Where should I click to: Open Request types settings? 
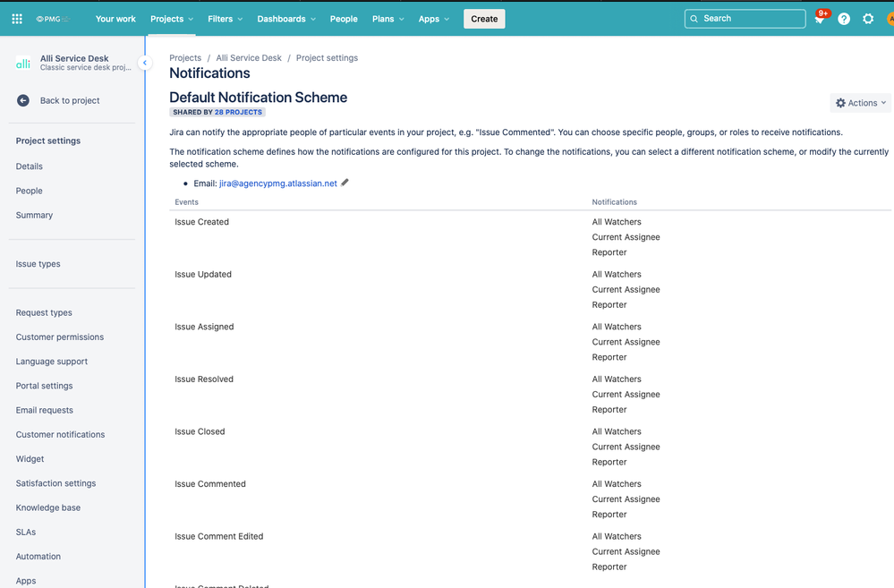tap(44, 312)
